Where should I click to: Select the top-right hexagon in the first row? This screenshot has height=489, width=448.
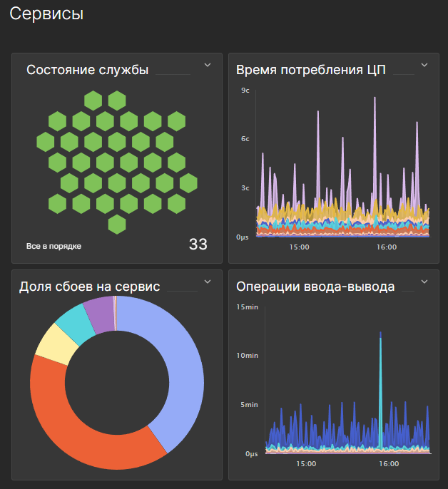pos(117,101)
